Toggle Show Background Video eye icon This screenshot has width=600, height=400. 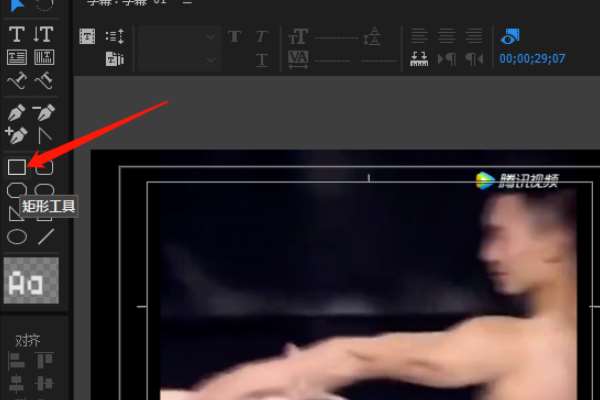click(x=510, y=36)
